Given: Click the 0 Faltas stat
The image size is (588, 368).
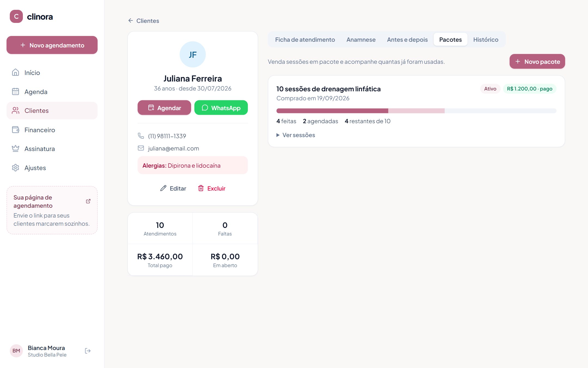Looking at the screenshot, I should 225,228.
